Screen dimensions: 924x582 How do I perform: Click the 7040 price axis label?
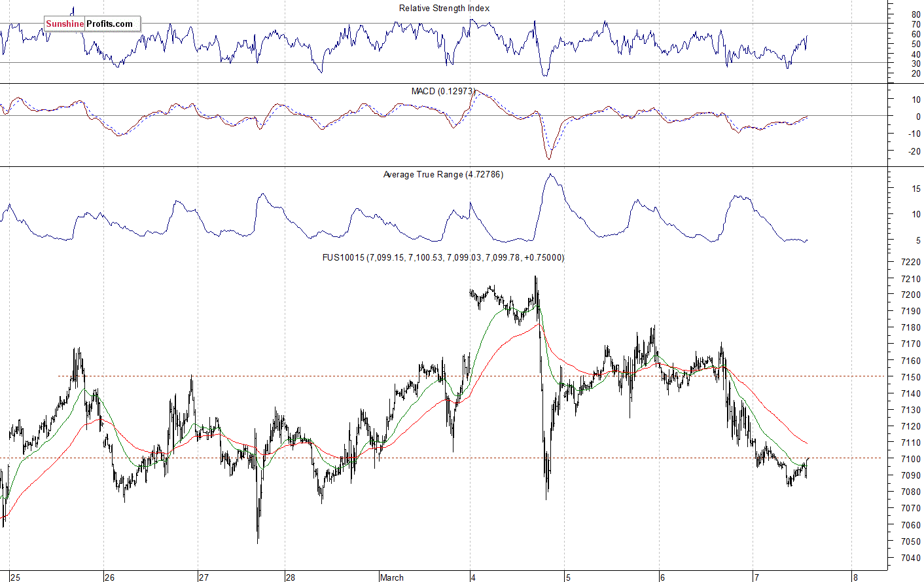911,558
